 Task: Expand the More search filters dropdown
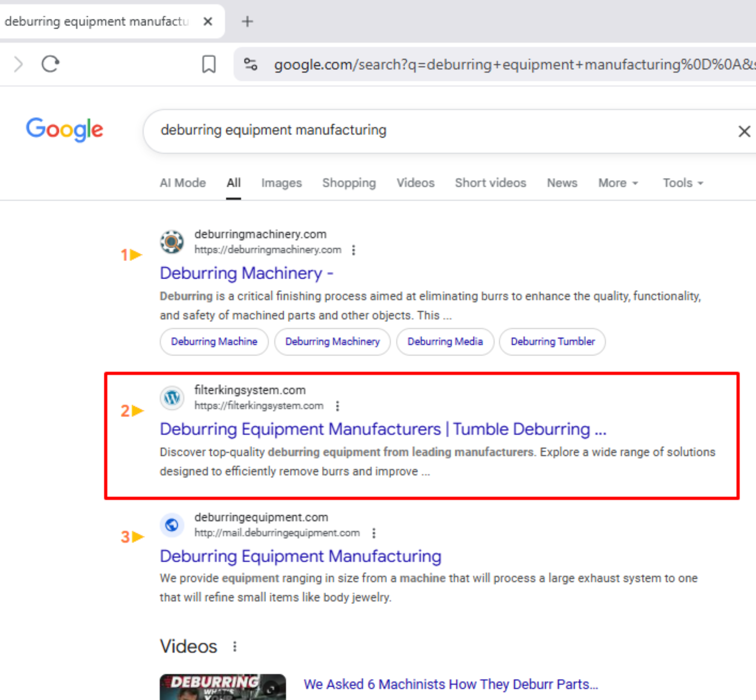pos(618,183)
